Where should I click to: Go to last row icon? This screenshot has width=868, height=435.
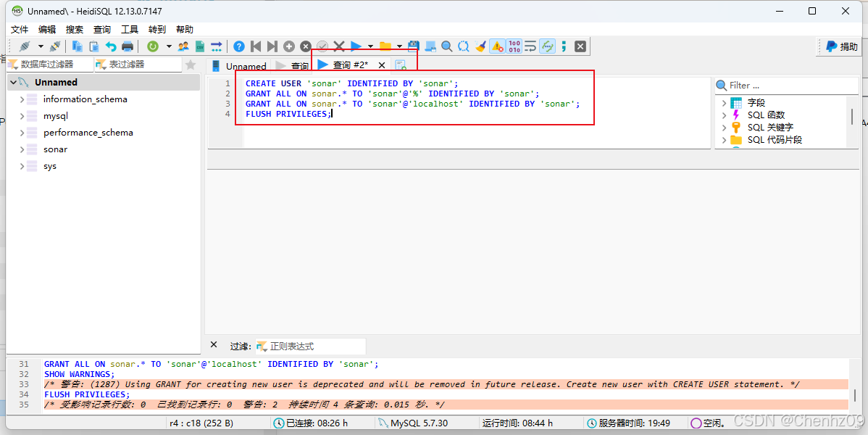tap(272, 46)
